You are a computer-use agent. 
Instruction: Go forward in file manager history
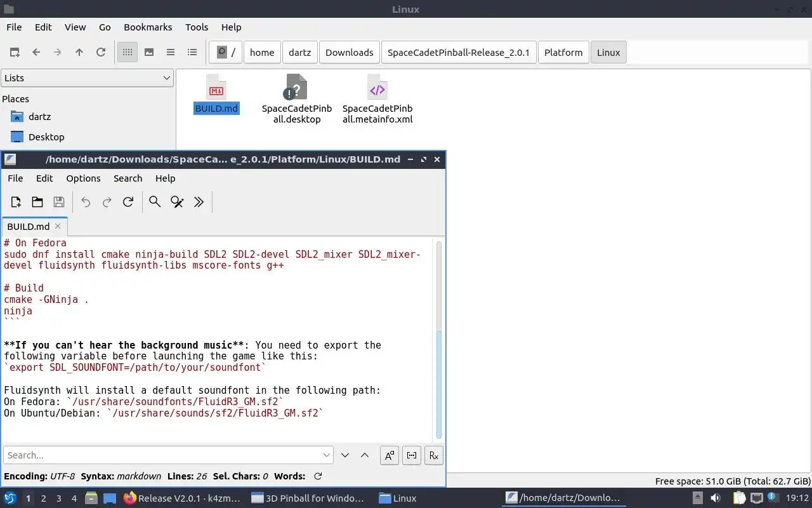point(58,52)
